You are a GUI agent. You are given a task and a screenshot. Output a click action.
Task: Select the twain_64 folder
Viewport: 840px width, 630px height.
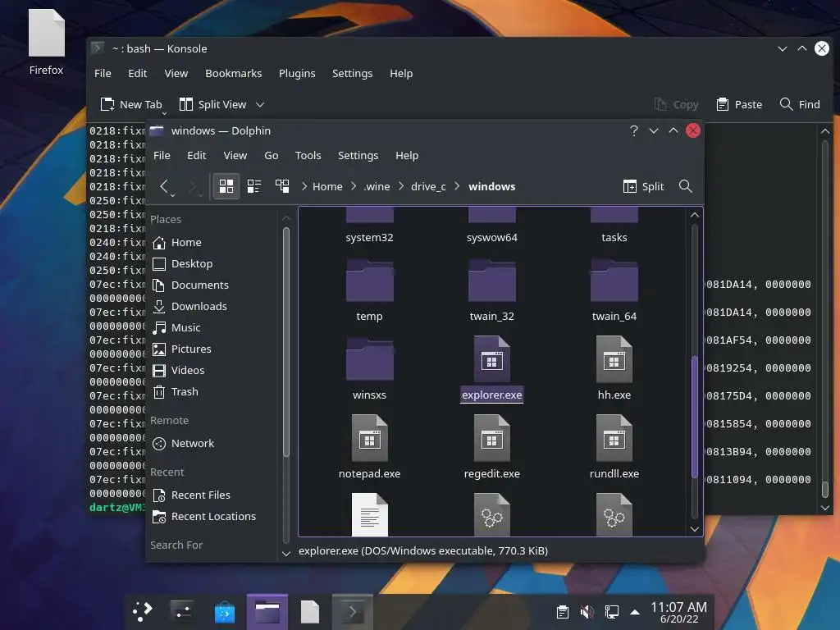(614, 290)
